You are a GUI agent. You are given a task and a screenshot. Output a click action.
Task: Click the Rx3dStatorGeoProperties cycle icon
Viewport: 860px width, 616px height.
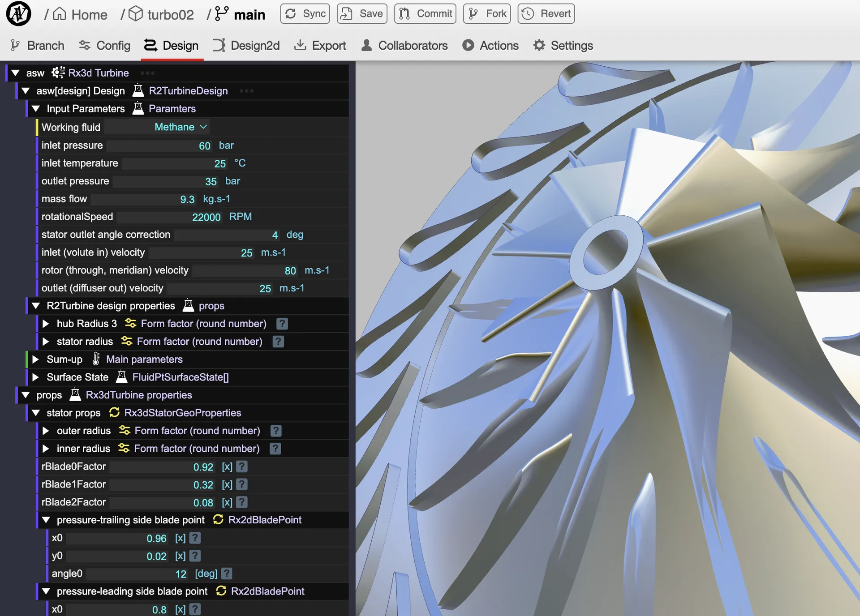coord(114,412)
